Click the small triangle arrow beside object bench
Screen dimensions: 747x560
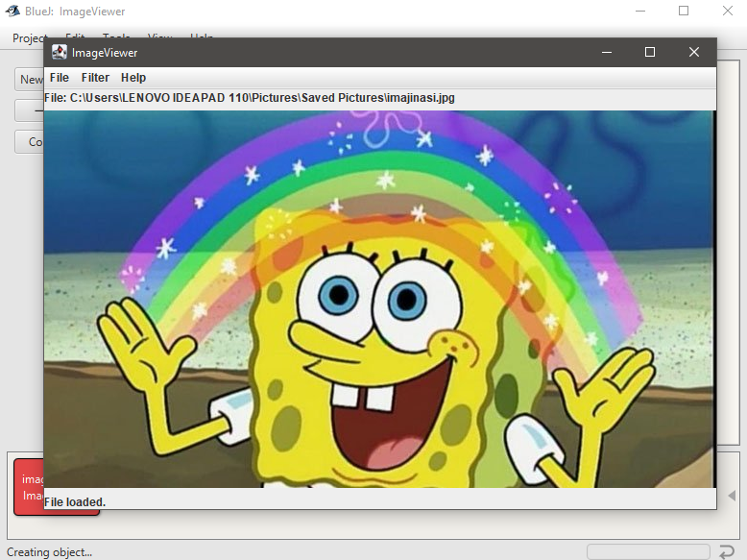(732, 496)
